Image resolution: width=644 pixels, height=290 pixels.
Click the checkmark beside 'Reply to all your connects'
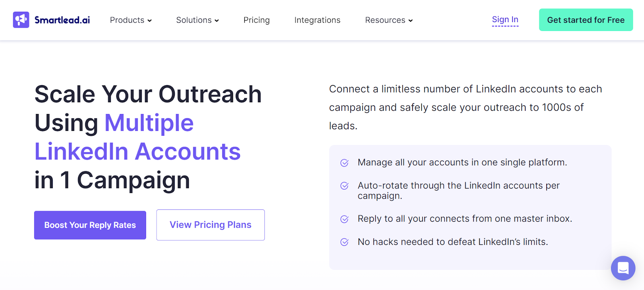point(344,219)
